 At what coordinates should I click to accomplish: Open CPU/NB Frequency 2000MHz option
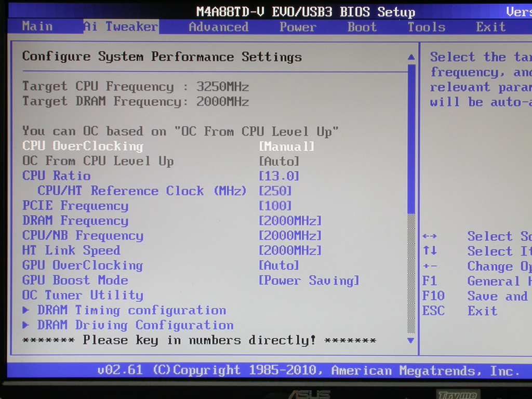pyautogui.click(x=290, y=235)
